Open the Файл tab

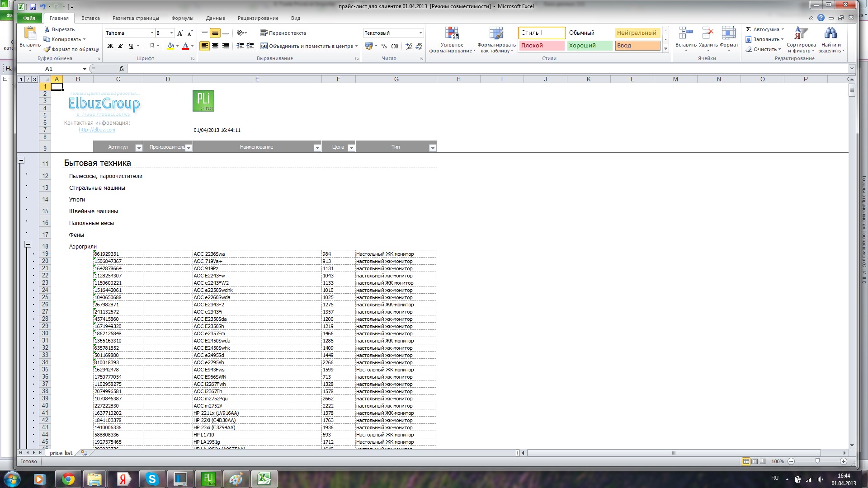(29, 18)
